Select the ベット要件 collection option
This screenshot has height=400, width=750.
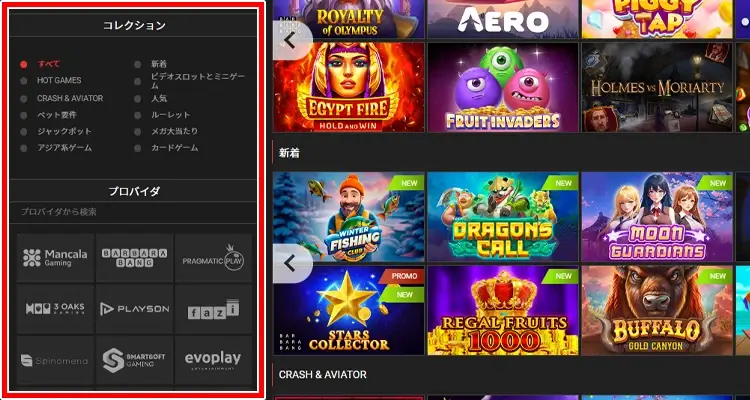click(56, 115)
